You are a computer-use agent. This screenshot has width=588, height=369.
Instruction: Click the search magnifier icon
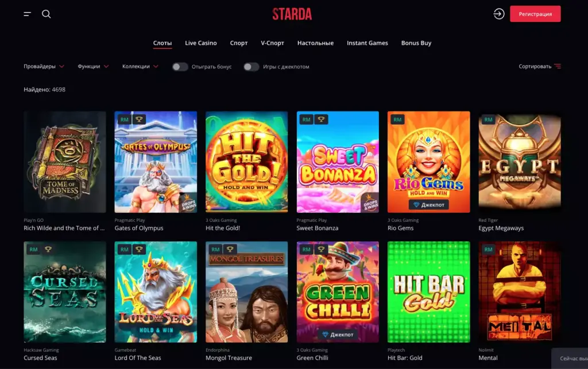(x=46, y=14)
